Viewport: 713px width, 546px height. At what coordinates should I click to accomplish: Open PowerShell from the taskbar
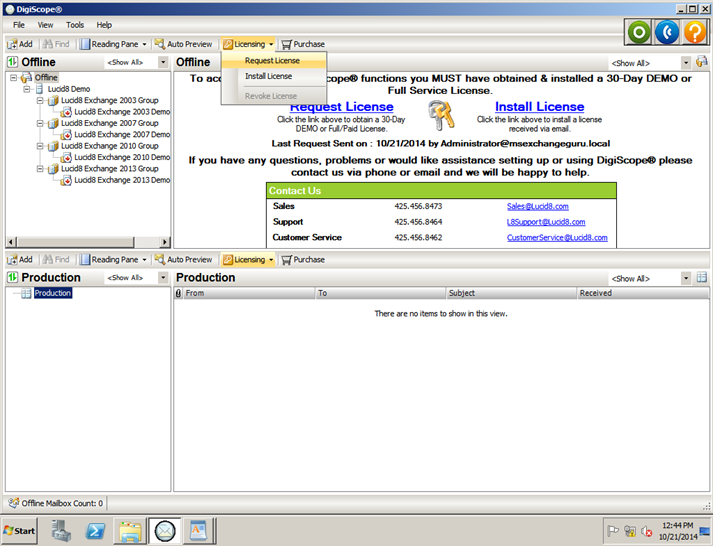pos(95,531)
